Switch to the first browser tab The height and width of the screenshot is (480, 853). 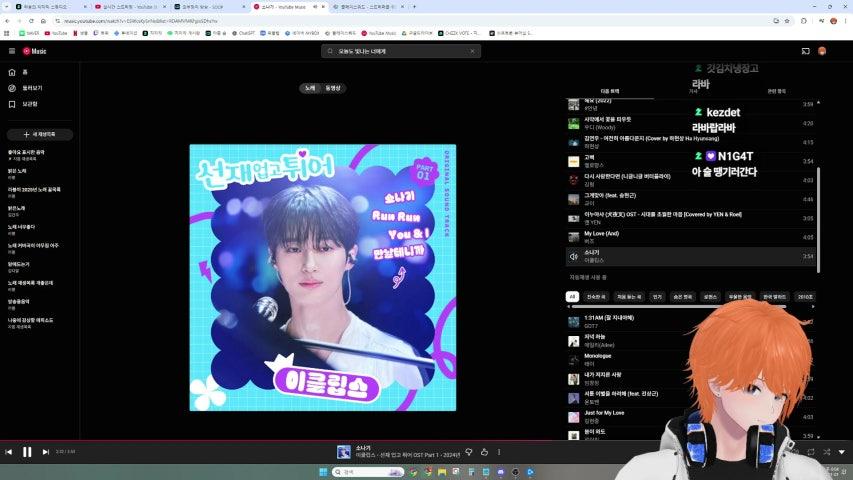(50, 7)
